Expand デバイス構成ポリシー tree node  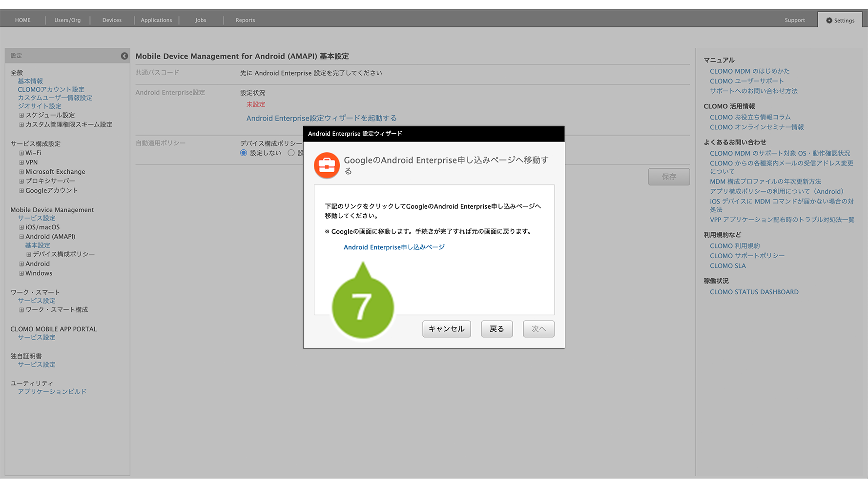click(x=29, y=255)
